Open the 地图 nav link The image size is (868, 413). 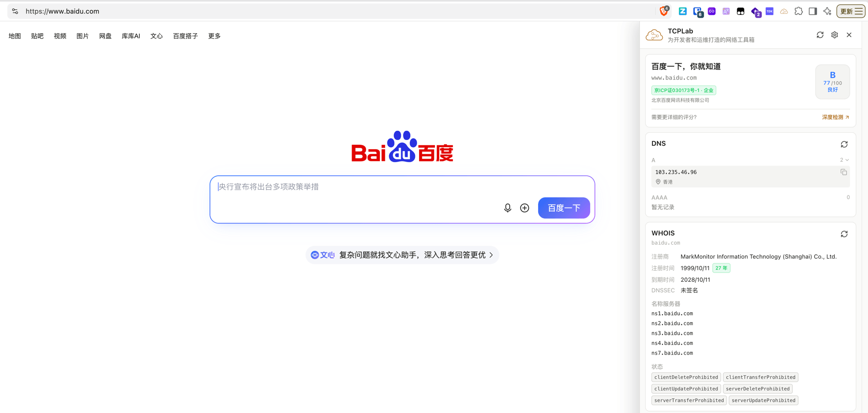click(15, 36)
